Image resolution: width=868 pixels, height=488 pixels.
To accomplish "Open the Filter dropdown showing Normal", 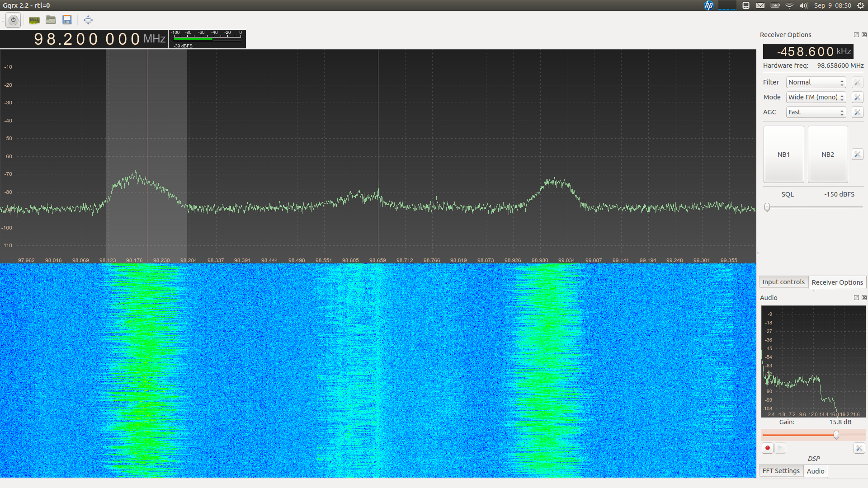I will 816,82.
